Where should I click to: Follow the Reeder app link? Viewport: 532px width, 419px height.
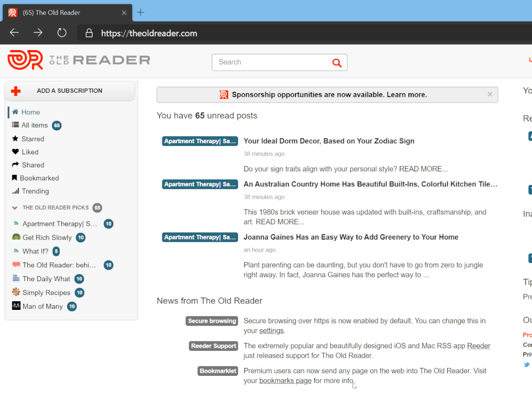478,346
